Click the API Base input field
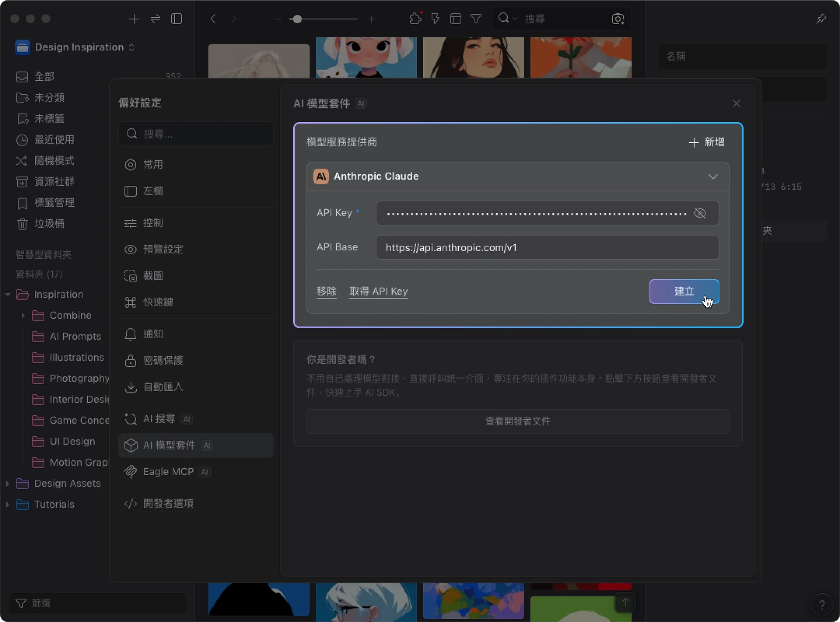The width and height of the screenshot is (840, 622). 547,247
